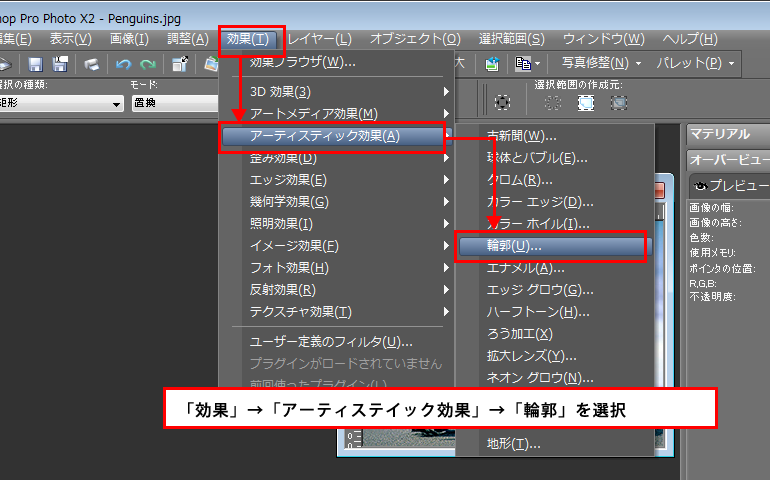Click the Print icon in toolbar
This screenshot has height=480, width=770.
coord(91,64)
